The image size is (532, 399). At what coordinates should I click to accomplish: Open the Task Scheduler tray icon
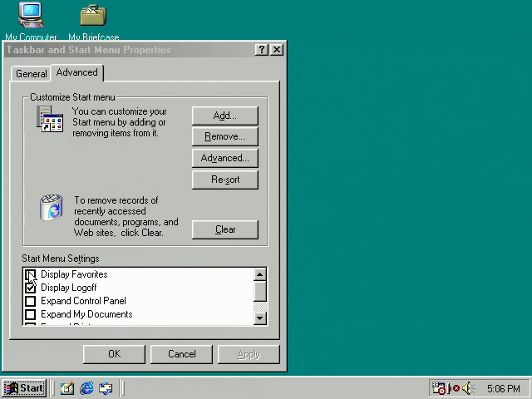click(x=438, y=388)
